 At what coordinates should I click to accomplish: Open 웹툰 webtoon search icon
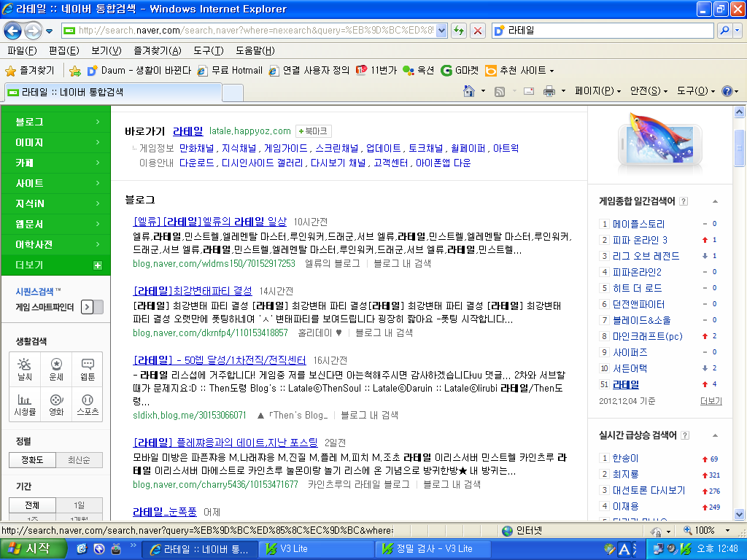pos(88,369)
